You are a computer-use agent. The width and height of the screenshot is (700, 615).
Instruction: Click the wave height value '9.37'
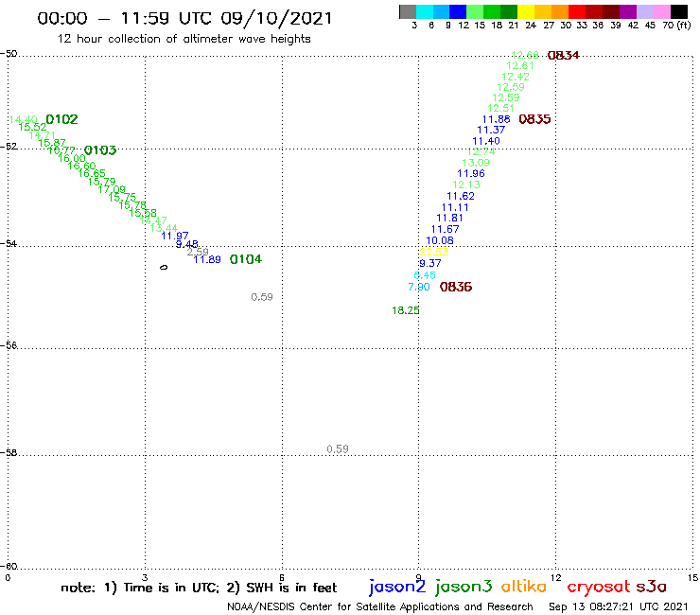[429, 263]
